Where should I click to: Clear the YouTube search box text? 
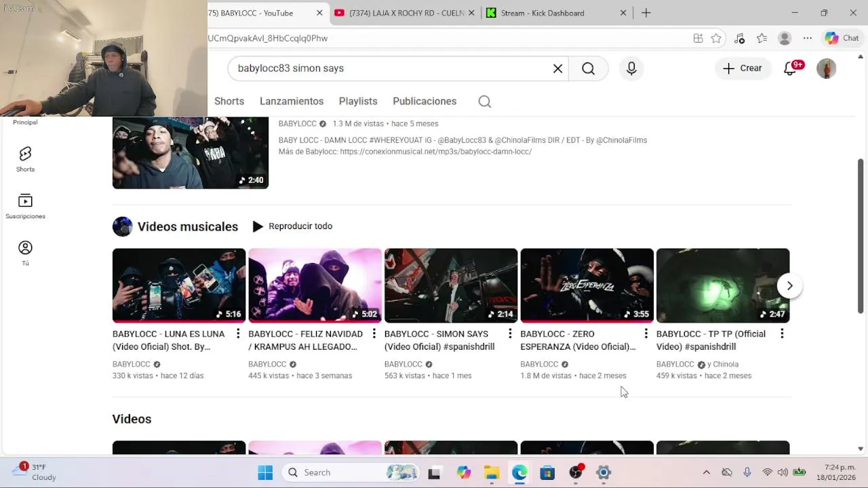coord(557,68)
